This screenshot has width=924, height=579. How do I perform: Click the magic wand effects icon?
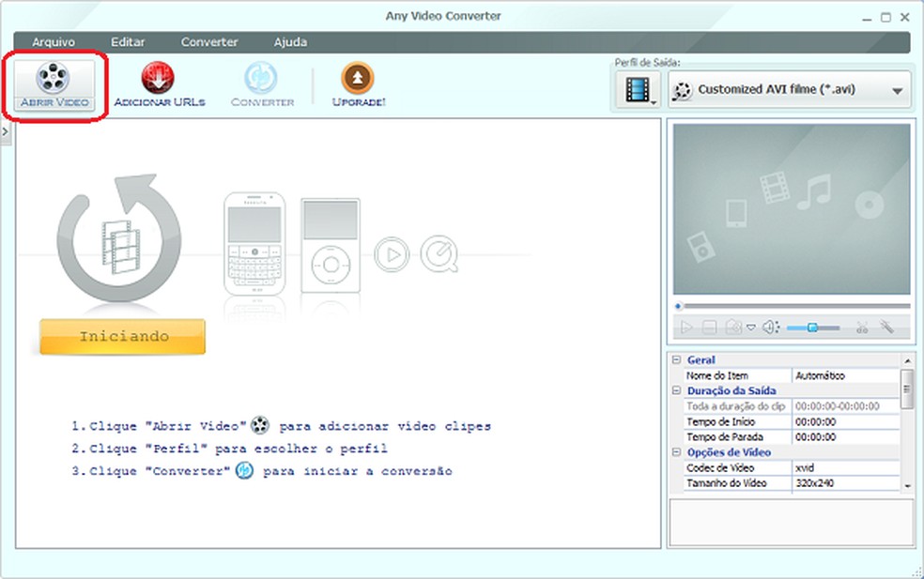[886, 327]
